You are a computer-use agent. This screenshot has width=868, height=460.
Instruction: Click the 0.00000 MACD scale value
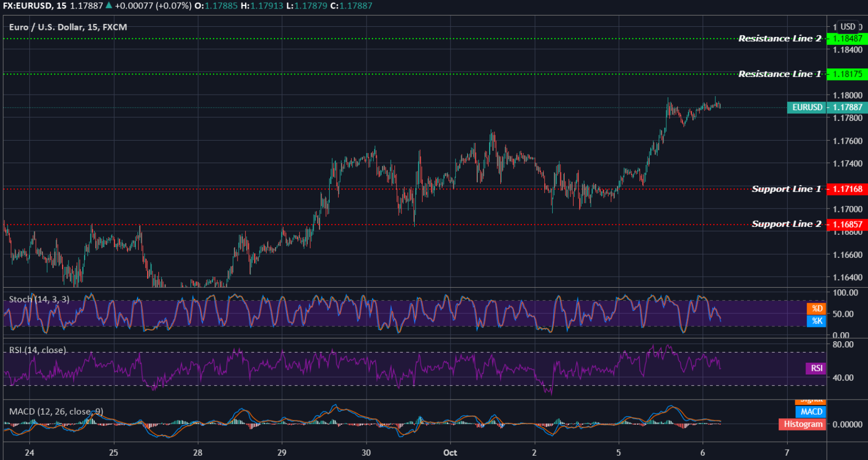pos(848,424)
